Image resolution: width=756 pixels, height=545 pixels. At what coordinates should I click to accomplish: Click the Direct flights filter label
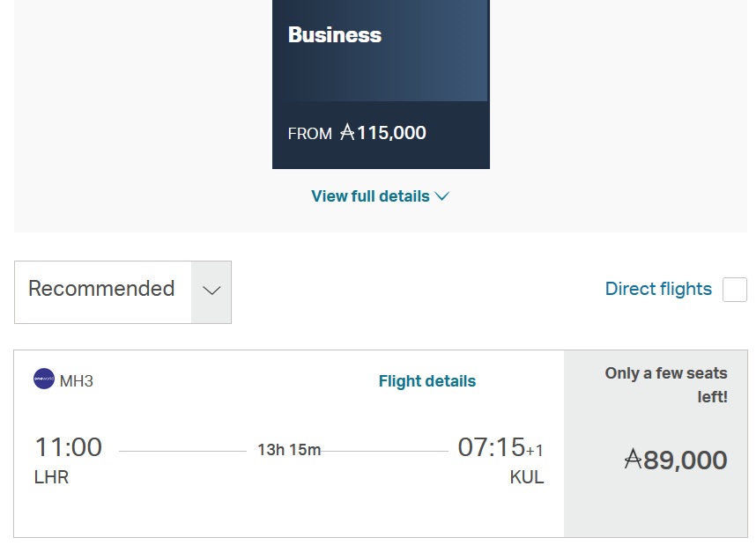(x=658, y=289)
